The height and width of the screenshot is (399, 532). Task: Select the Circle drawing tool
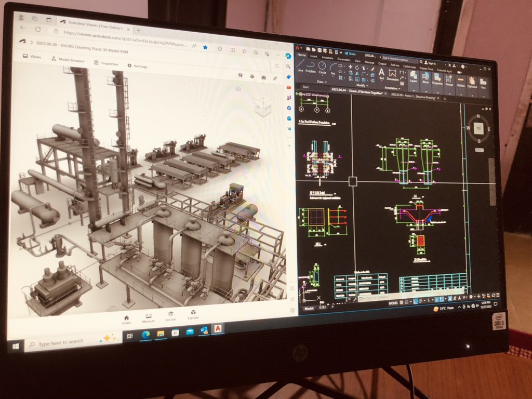(x=322, y=68)
